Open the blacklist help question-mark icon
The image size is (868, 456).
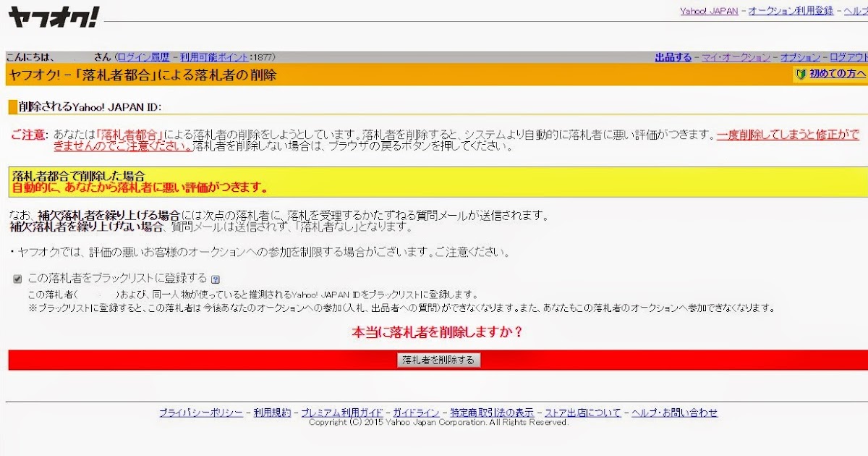[x=216, y=279]
